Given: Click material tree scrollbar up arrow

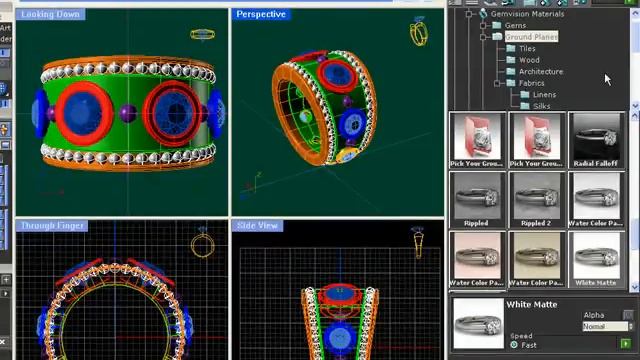Looking at the screenshot, I should [x=635, y=13].
